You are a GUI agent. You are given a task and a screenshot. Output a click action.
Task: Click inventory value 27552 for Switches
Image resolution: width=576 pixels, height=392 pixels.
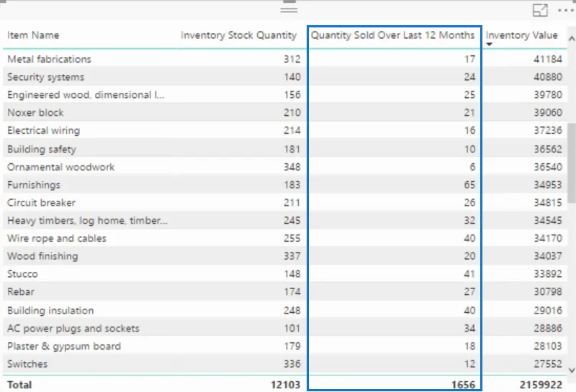pos(548,364)
